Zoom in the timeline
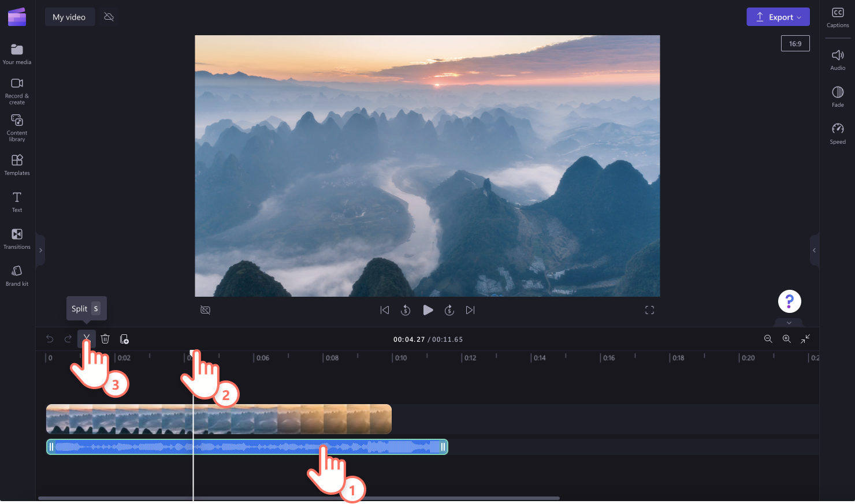The image size is (855, 504). 787,339
